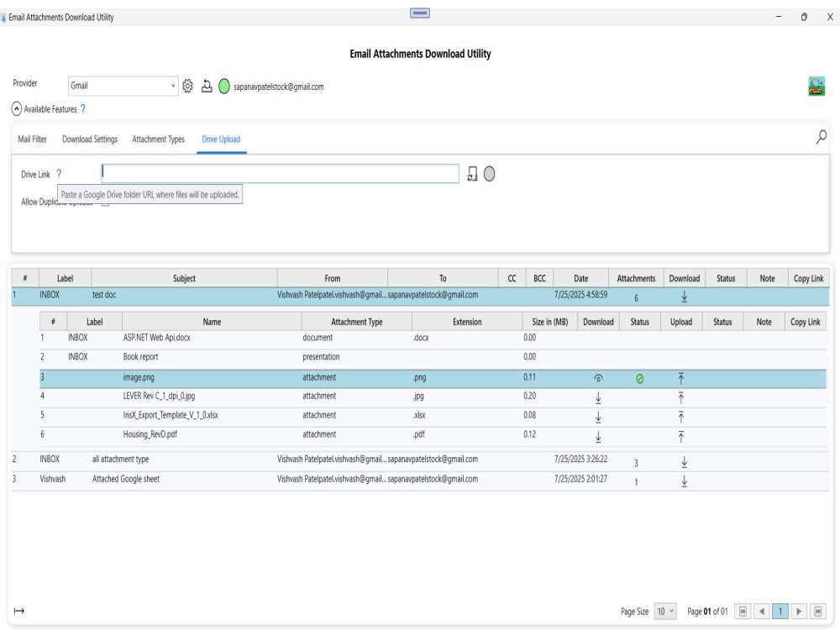Go to previous page arrow
Image resolution: width=840 pixels, height=630 pixels.
coord(761,612)
